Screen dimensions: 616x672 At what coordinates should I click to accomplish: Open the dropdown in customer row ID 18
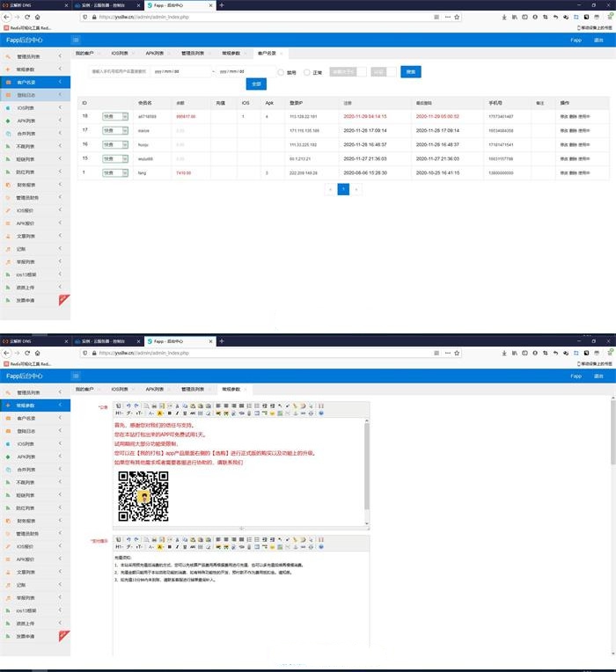(115, 117)
